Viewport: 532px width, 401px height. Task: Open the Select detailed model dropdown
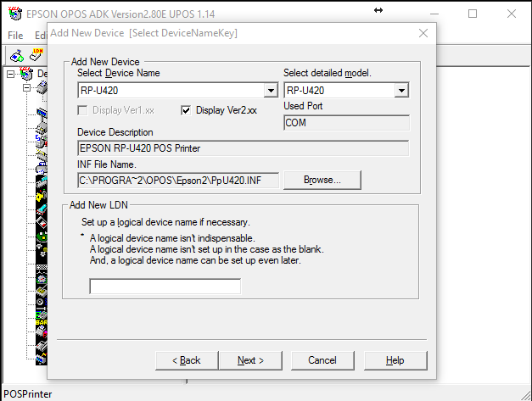401,91
